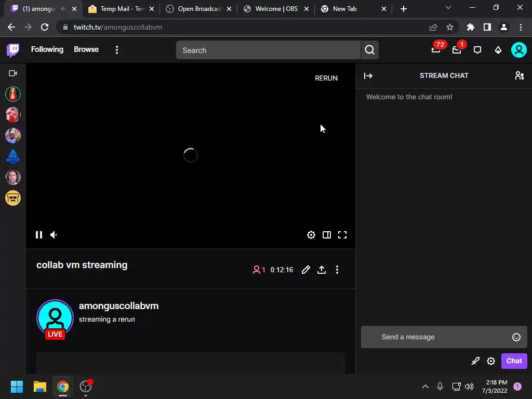Edit stream info with the pencil icon
The image size is (532, 399).
coord(305,270)
